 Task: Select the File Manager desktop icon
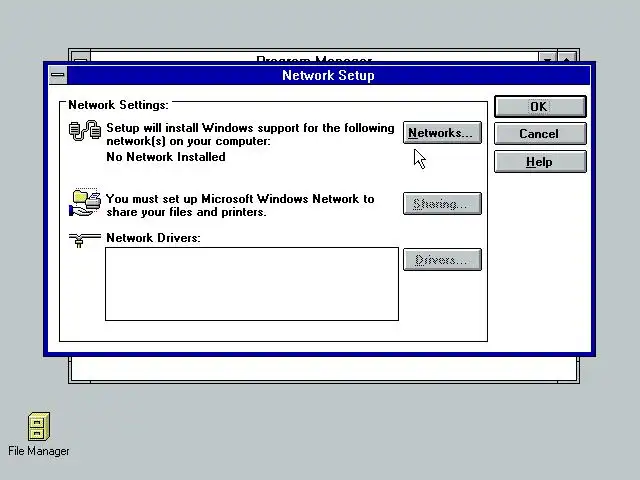39,434
